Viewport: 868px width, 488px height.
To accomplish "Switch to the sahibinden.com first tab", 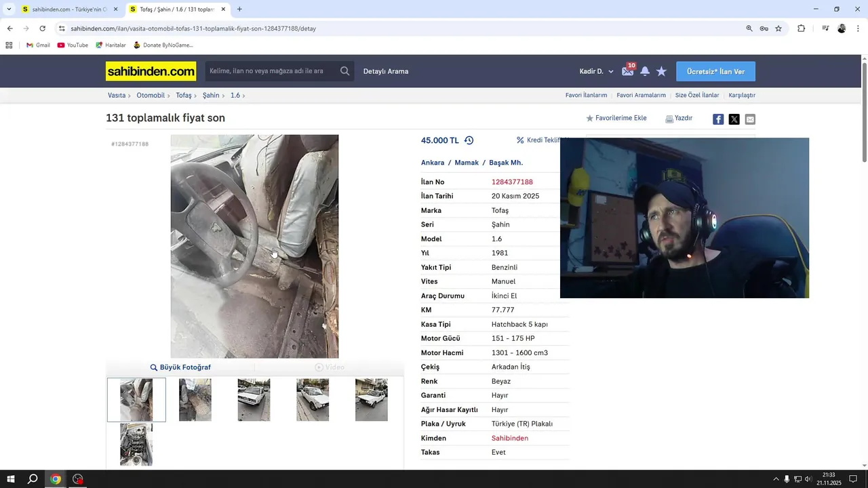I will (68, 9).
